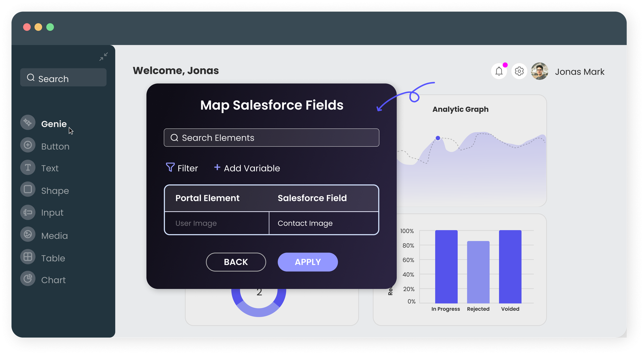This screenshot has width=644, height=355.
Task: Collapse the sidebar with shrink arrows
Action: tap(103, 56)
